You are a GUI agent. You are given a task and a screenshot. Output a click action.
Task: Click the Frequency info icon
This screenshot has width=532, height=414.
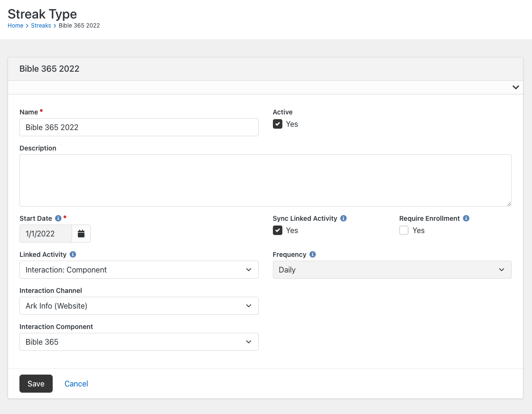[312, 254]
